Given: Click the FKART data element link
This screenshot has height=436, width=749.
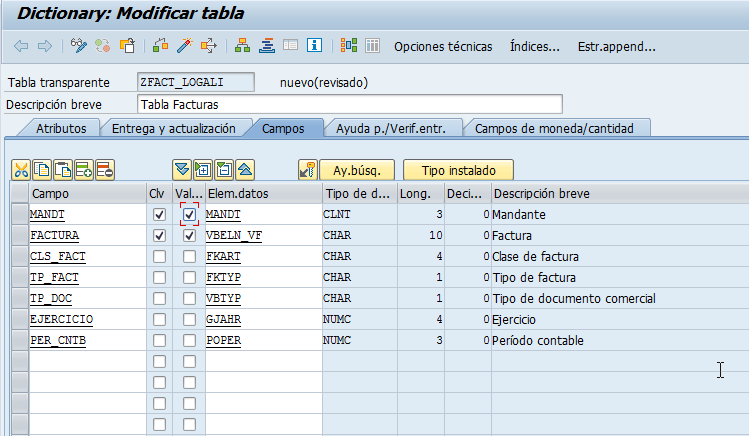Looking at the screenshot, I should 223,256.
